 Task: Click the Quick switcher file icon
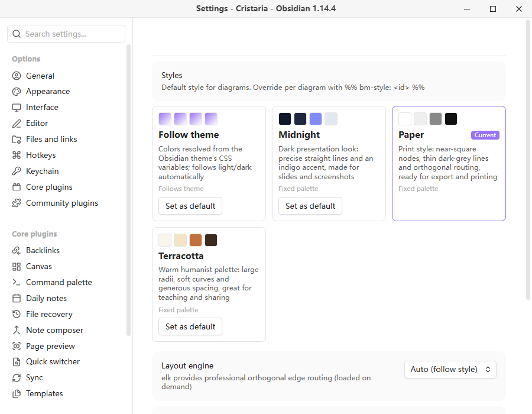click(x=17, y=362)
